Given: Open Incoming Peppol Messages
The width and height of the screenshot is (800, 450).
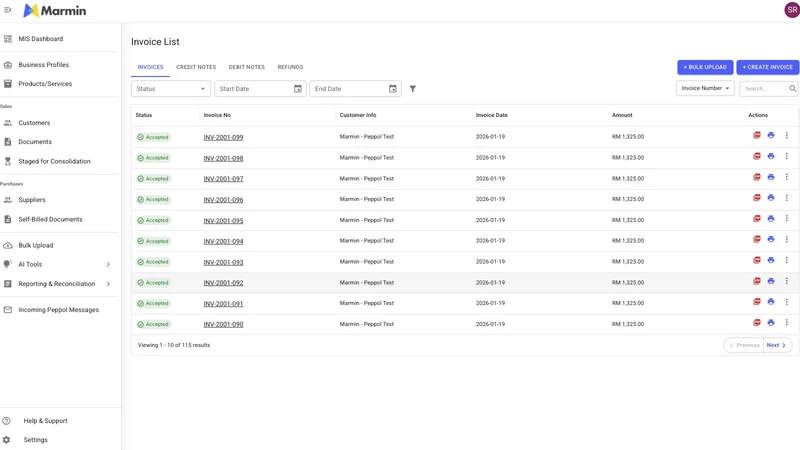Looking at the screenshot, I should (58, 310).
